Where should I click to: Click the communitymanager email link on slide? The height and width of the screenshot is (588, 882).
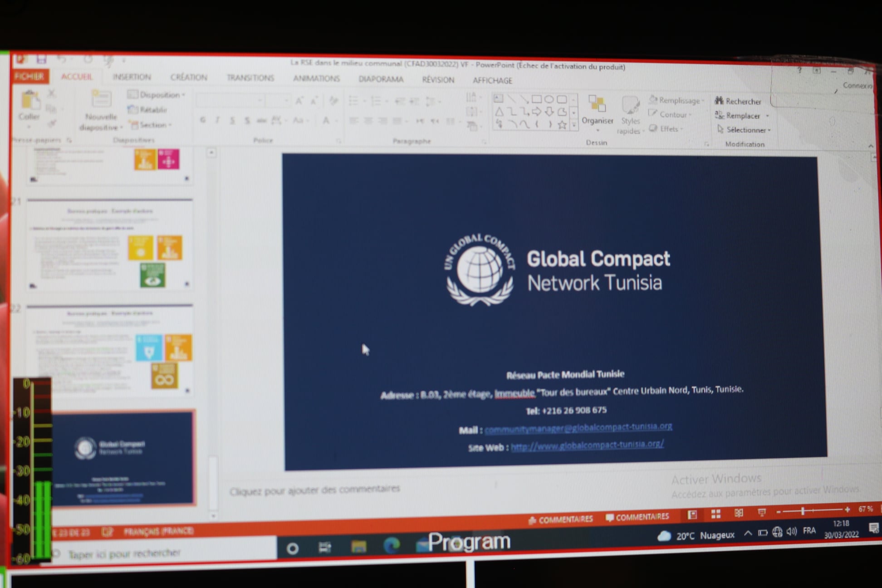(x=578, y=427)
